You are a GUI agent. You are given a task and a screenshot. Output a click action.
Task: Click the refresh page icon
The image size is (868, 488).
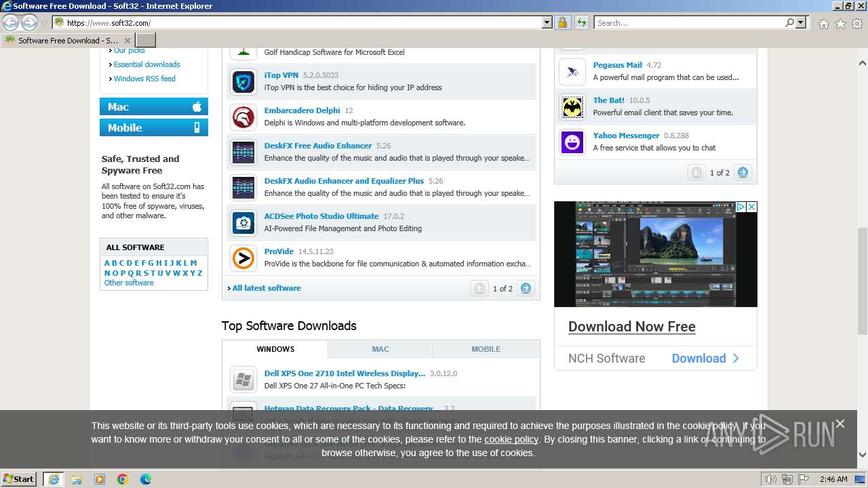[x=581, y=23]
